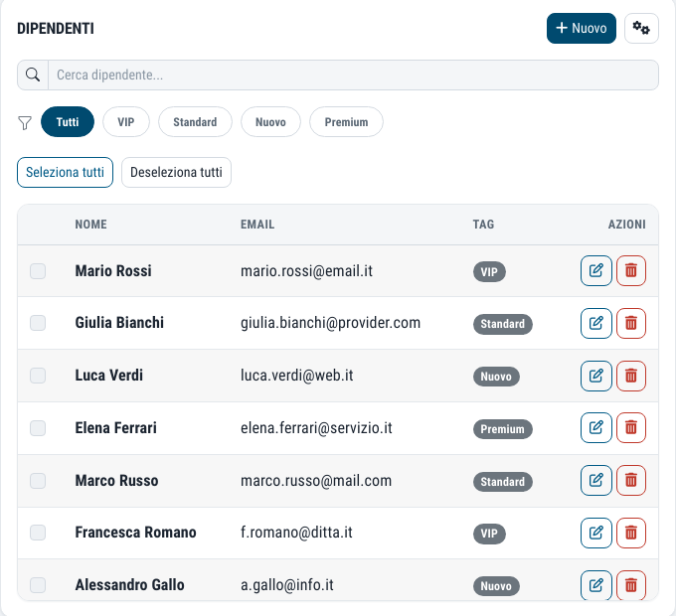Click the name Giulia Bianchi
The image size is (676, 616).
click(x=119, y=323)
